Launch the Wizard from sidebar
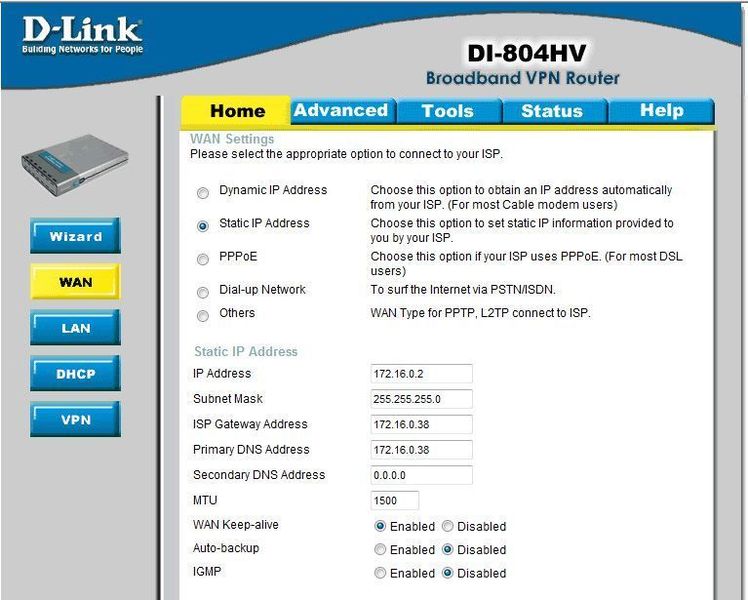748x600 pixels. pyautogui.click(x=75, y=236)
